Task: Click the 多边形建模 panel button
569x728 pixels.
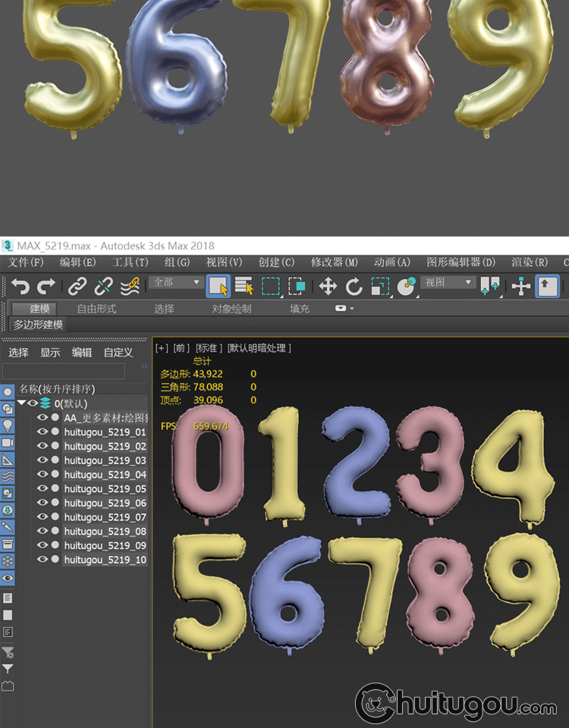Action: click(38, 325)
